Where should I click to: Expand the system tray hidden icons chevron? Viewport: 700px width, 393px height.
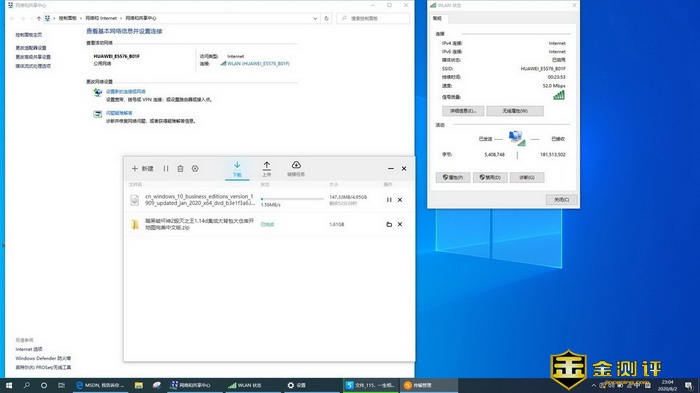point(593,385)
